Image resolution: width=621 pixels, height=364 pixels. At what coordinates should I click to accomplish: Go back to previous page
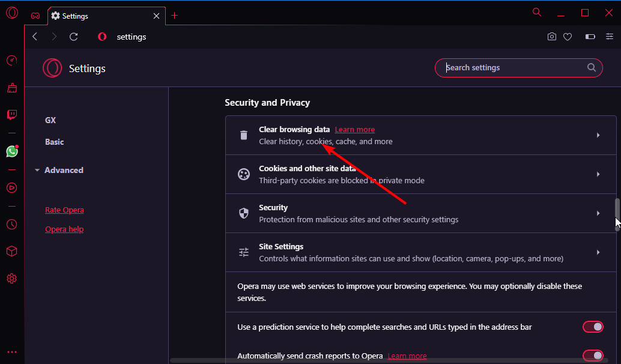coord(35,37)
